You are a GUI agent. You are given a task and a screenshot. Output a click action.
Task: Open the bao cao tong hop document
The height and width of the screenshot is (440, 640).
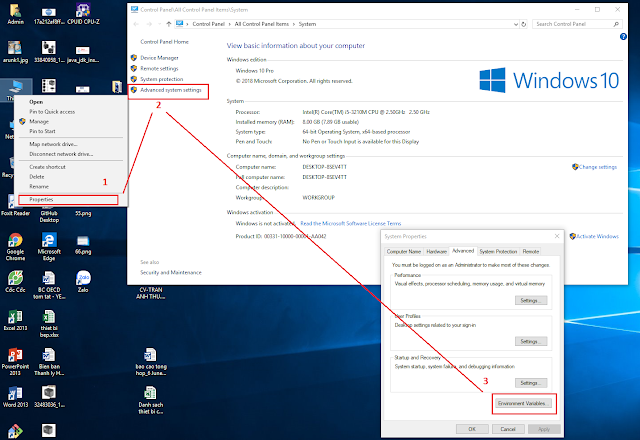(x=151, y=362)
